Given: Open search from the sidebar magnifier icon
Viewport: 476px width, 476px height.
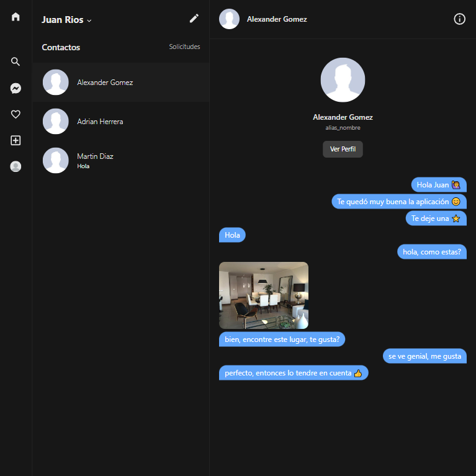Looking at the screenshot, I should pyautogui.click(x=16, y=61).
